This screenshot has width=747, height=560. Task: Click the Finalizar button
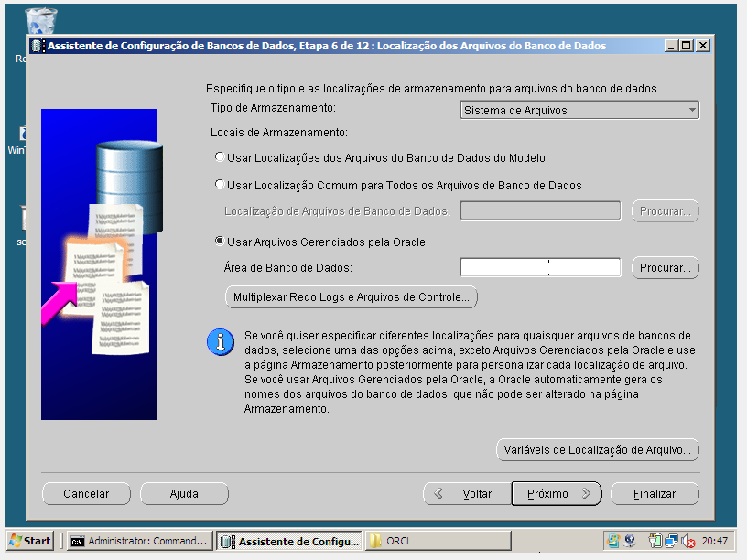pos(655,494)
